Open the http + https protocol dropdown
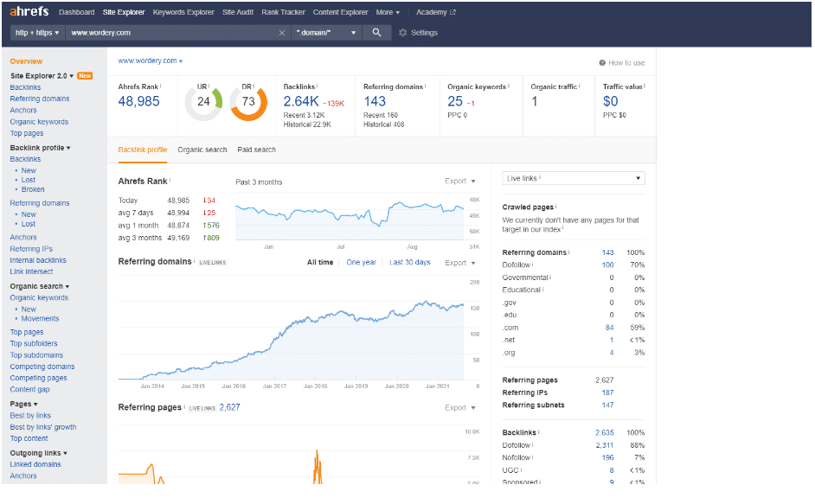This screenshot has width=815, height=504. pyautogui.click(x=37, y=33)
